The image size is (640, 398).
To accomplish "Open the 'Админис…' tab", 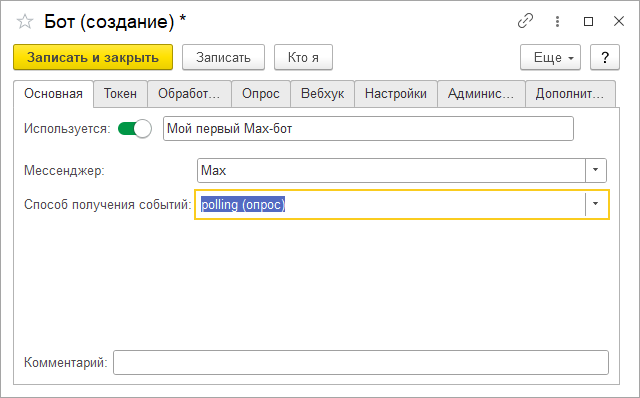I will (481, 94).
